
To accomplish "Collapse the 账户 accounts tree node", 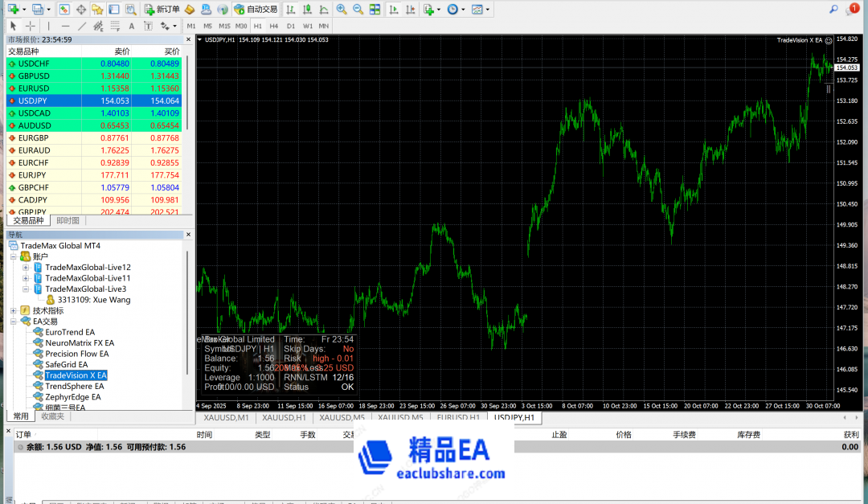I will point(14,256).
